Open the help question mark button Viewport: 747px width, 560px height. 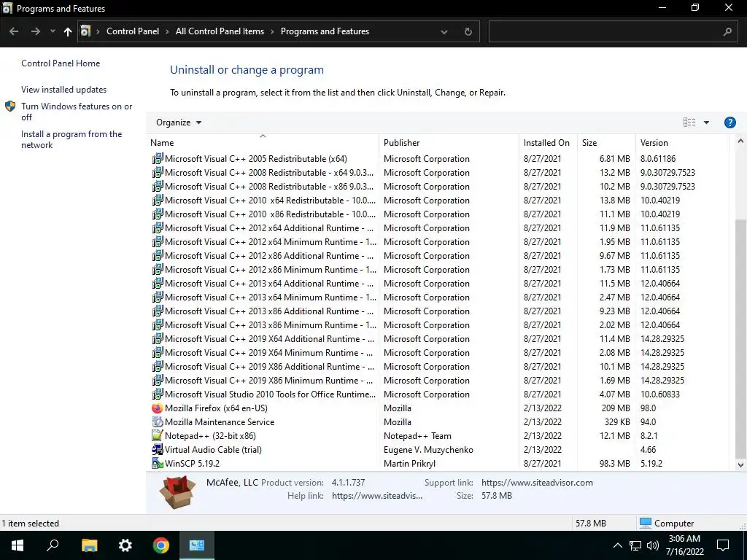coord(729,122)
